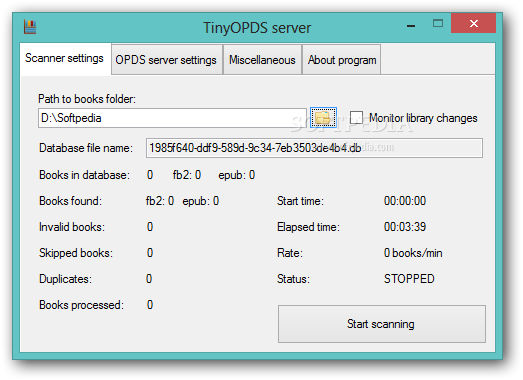Close the TinyOPDS server window
This screenshot has height=380, width=523.
[x=473, y=23]
